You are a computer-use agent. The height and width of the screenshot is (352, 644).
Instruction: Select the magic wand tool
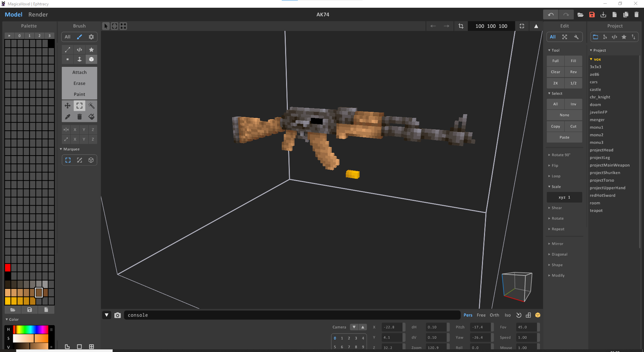(91, 106)
